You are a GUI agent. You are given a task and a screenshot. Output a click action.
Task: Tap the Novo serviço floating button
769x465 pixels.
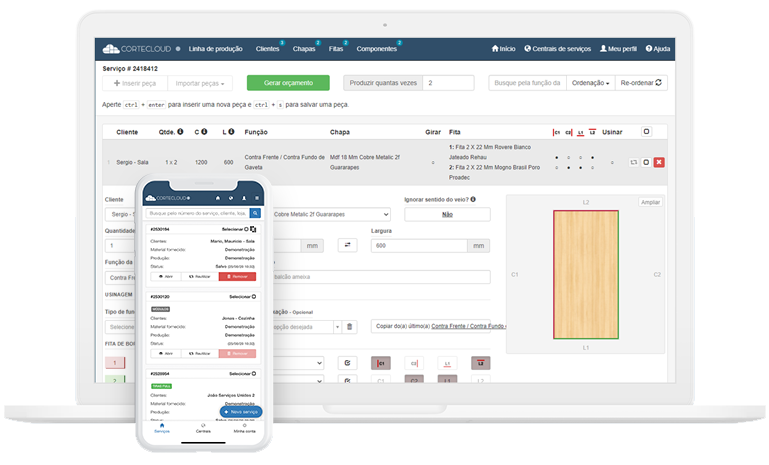tap(240, 411)
